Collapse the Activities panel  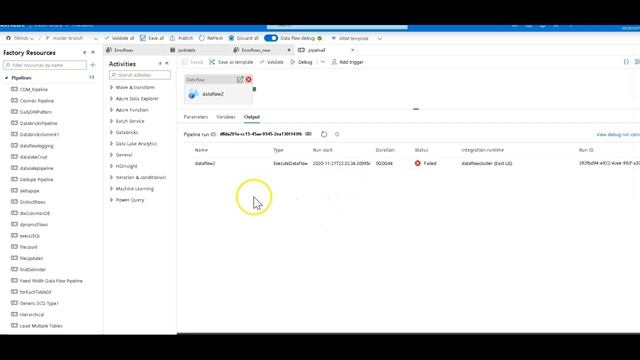click(167, 64)
